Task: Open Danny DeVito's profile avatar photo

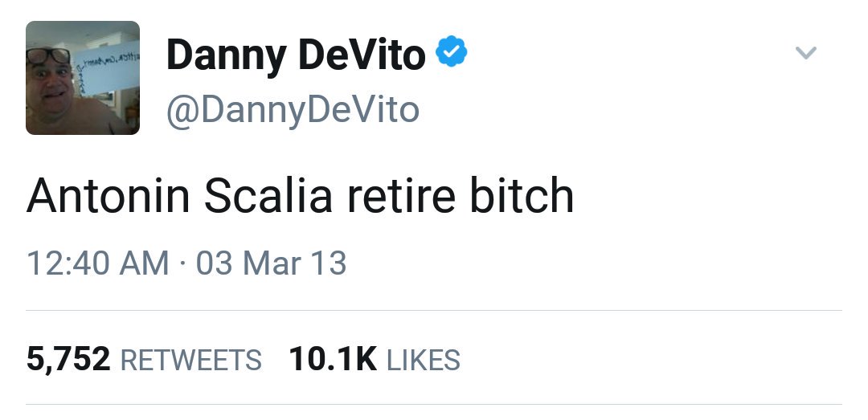Action: pyautogui.click(x=83, y=77)
